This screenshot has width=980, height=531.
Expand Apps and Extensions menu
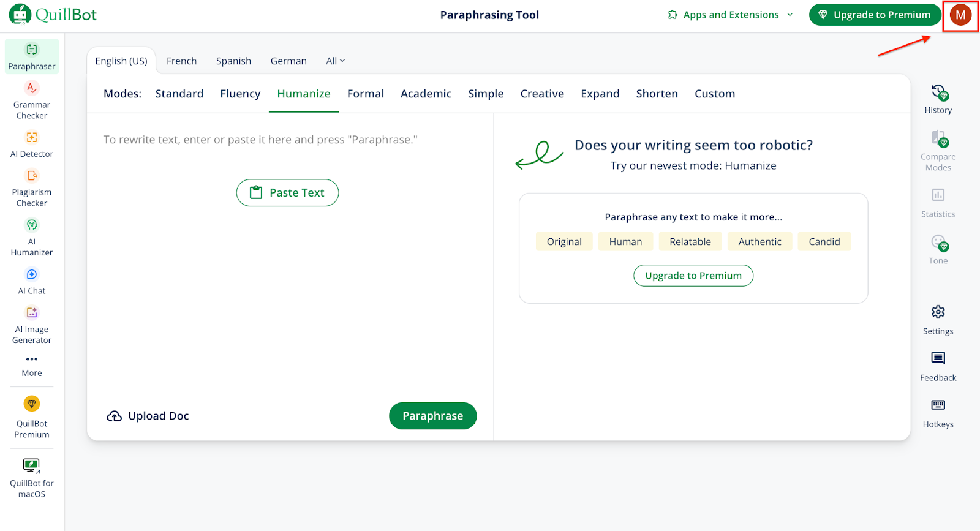(730, 15)
